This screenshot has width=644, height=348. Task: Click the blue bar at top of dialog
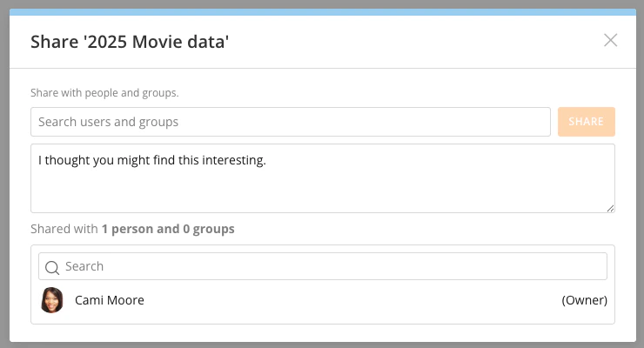322,12
